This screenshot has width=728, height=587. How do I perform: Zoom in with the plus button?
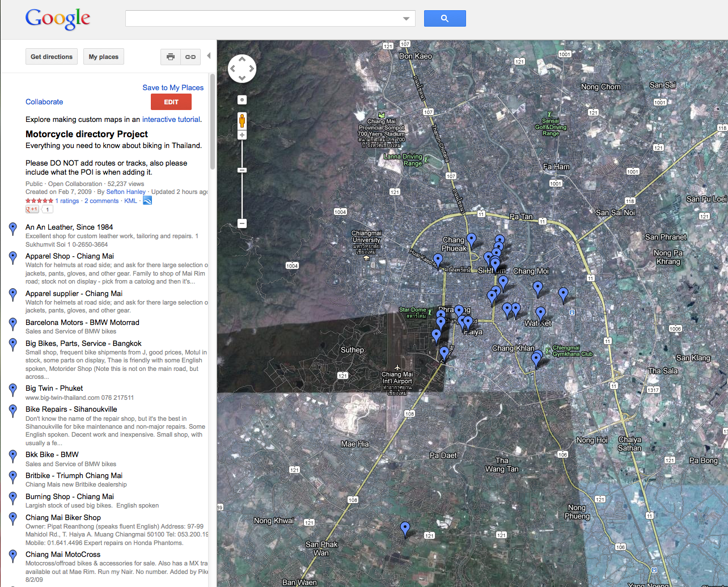tap(242, 135)
